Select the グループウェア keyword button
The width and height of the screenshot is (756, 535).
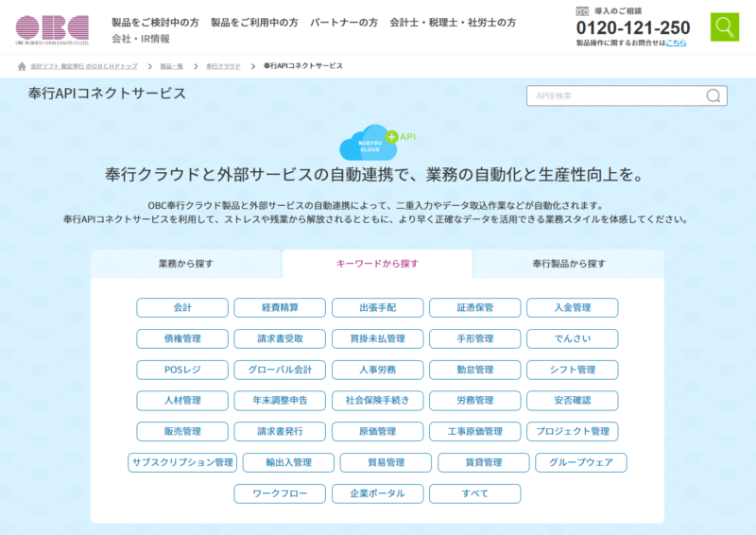(581, 462)
